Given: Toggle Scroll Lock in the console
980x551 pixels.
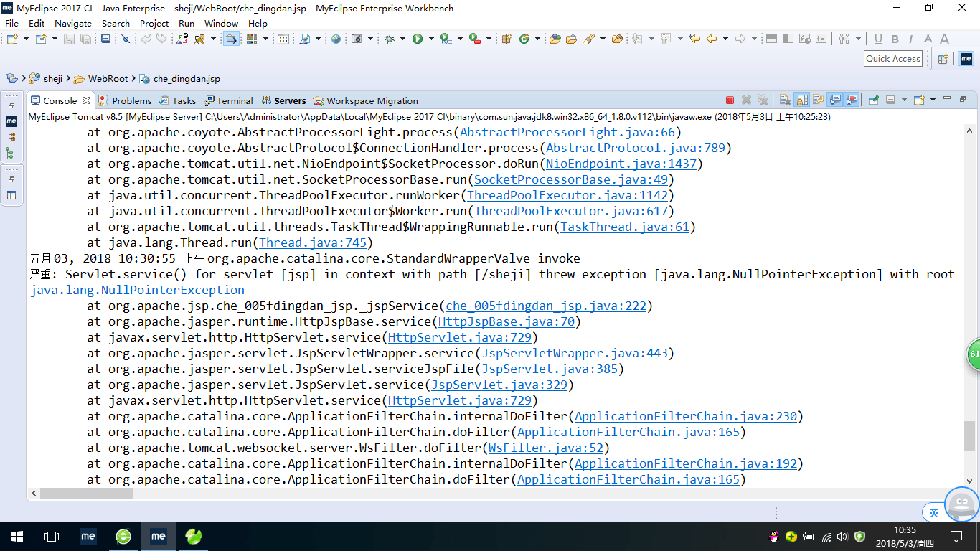Looking at the screenshot, I should click(800, 100).
